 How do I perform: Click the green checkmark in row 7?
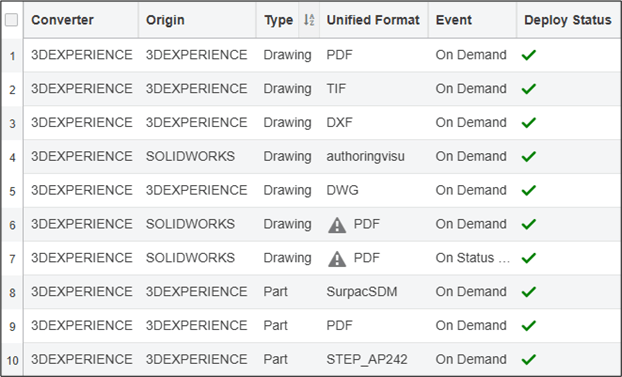coord(529,258)
